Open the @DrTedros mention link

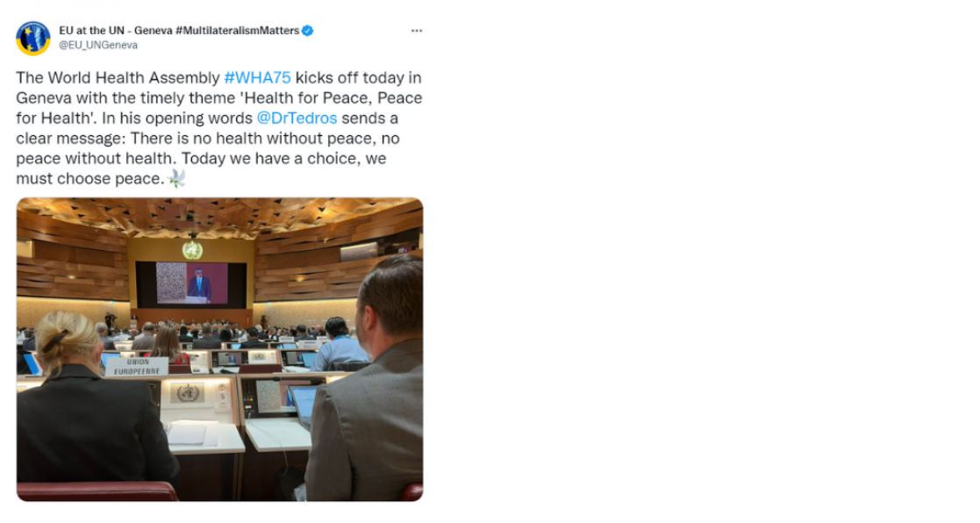297,118
